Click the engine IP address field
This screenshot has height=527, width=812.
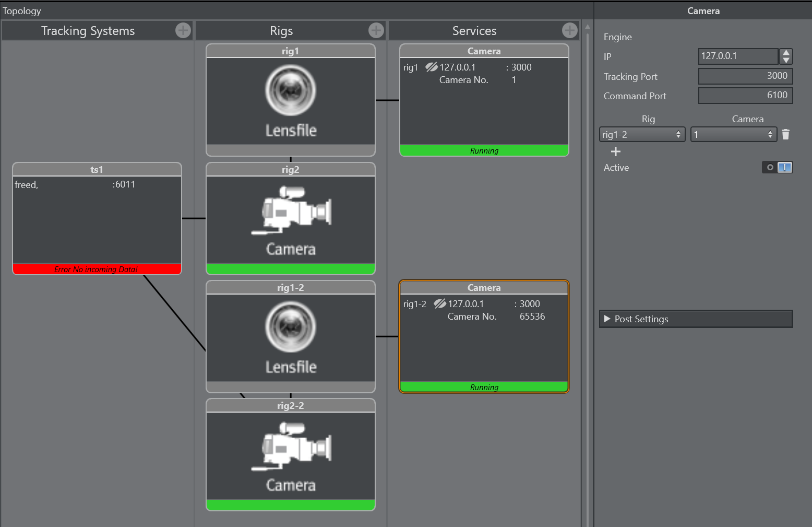click(738, 56)
